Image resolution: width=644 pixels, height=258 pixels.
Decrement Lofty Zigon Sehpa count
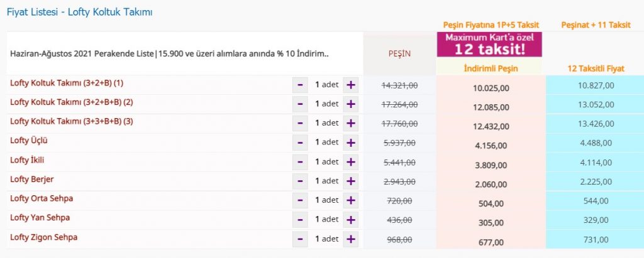[300, 239]
